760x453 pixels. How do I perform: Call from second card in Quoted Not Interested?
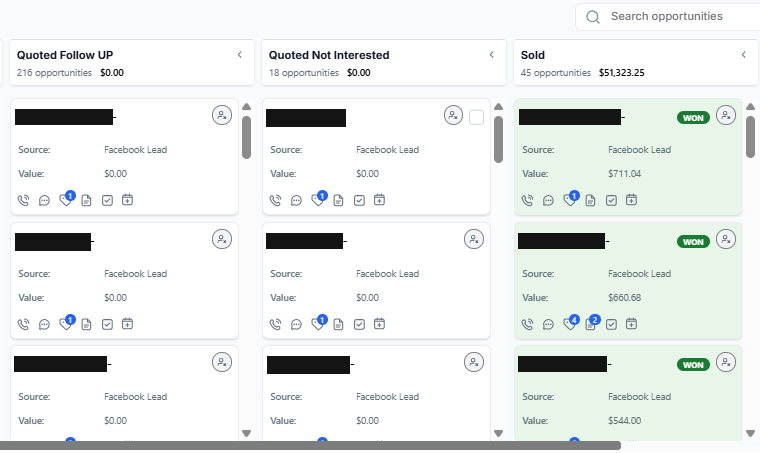coord(275,324)
